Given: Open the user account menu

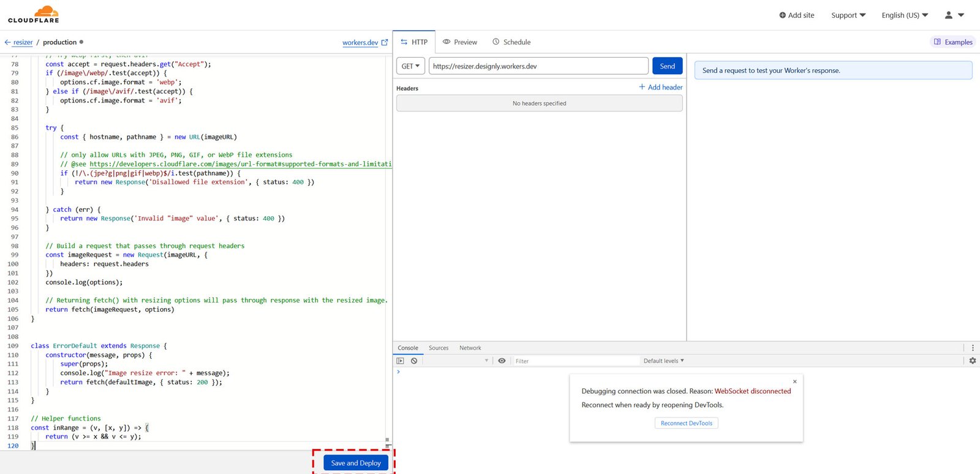Looking at the screenshot, I should point(954,15).
